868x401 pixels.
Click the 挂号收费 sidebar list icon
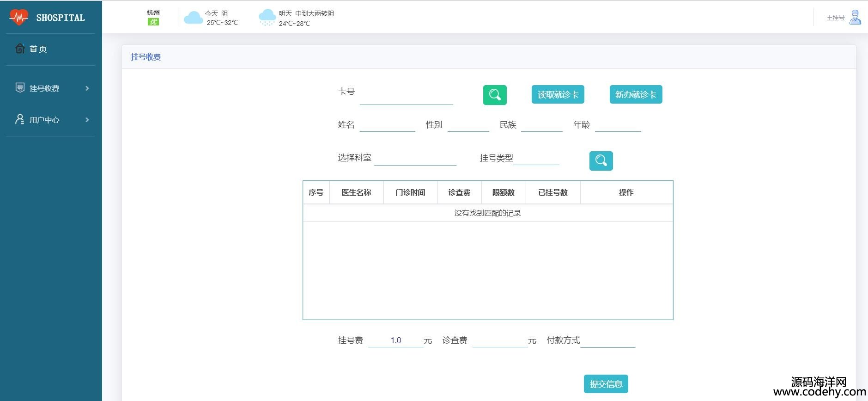point(20,88)
